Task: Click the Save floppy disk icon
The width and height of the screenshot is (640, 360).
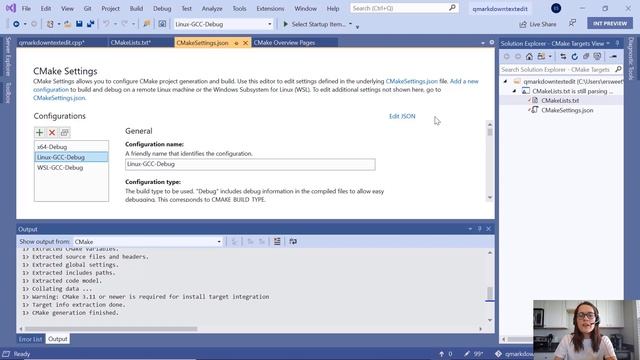Action: coord(79,24)
